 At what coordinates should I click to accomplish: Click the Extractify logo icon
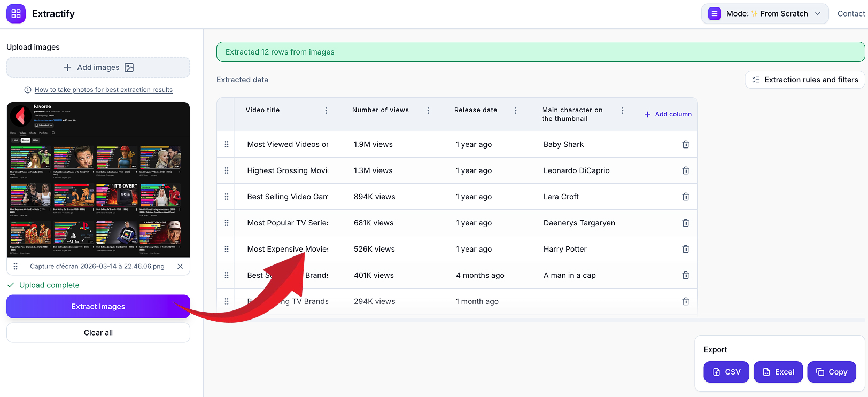click(16, 14)
